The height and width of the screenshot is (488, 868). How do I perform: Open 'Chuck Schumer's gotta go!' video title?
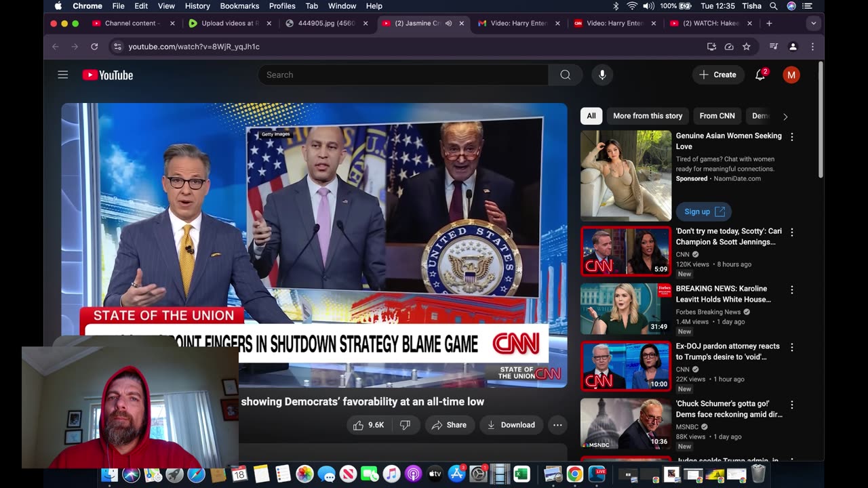(729, 409)
